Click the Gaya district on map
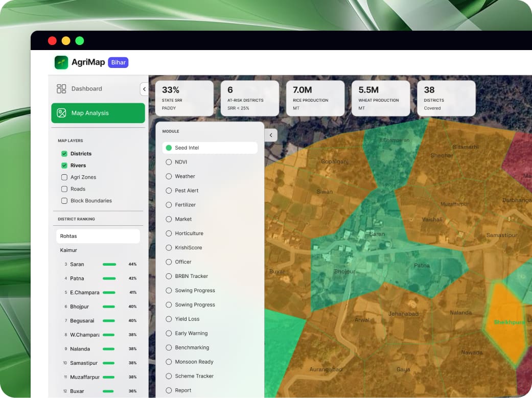This screenshot has height=398, width=532. click(x=403, y=369)
